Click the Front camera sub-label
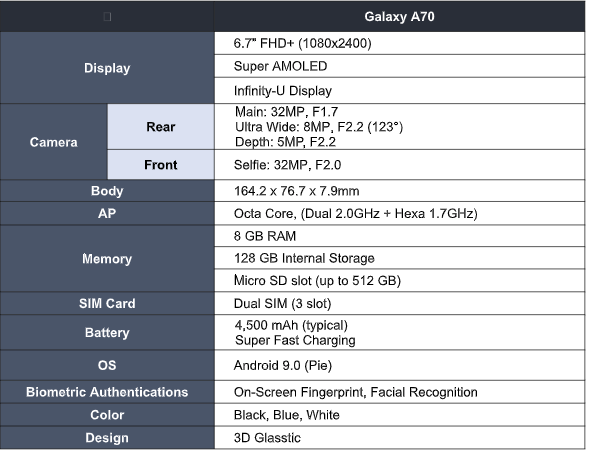 161,165
